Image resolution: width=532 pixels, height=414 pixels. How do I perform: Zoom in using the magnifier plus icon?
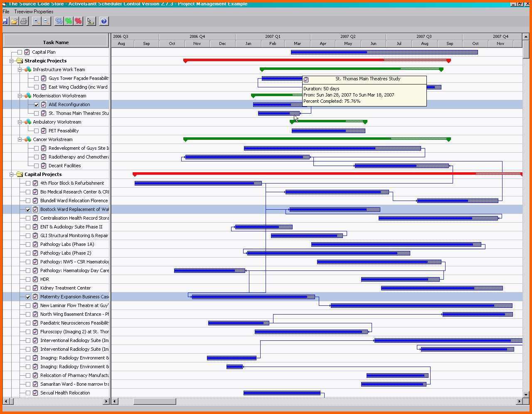(x=37, y=21)
